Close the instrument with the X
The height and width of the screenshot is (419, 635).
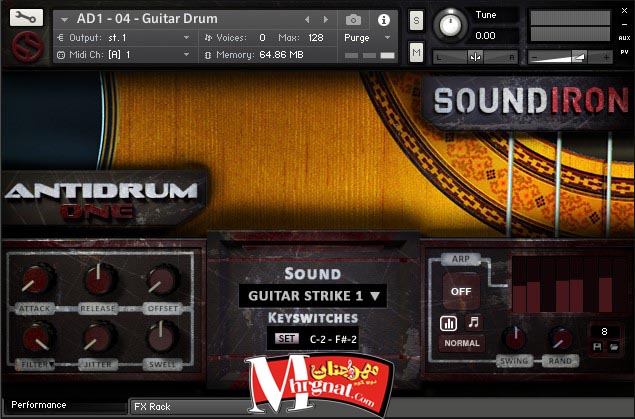coord(624,11)
